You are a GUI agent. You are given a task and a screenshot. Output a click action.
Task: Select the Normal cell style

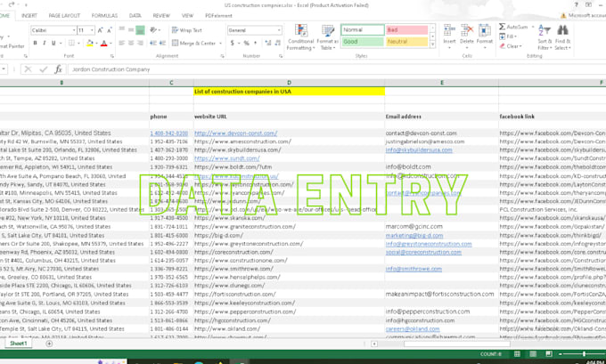tap(363, 29)
